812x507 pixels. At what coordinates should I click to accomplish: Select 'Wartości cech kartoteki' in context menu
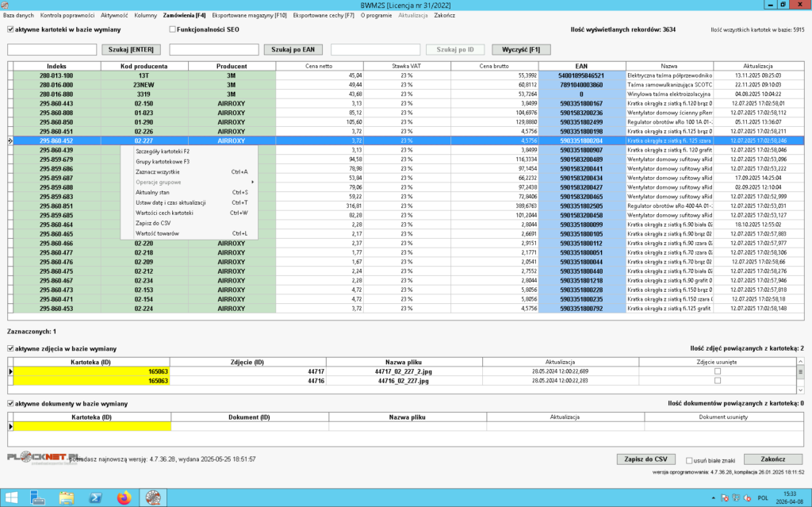coord(165,213)
